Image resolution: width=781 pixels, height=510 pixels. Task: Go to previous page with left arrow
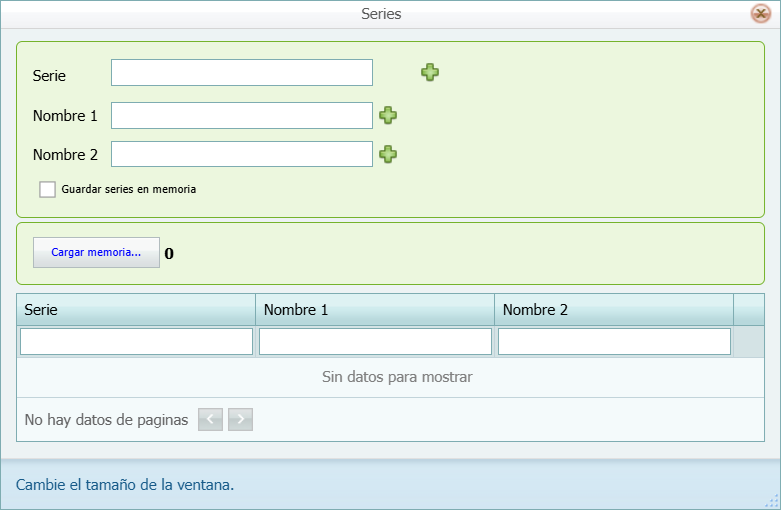[x=210, y=420]
